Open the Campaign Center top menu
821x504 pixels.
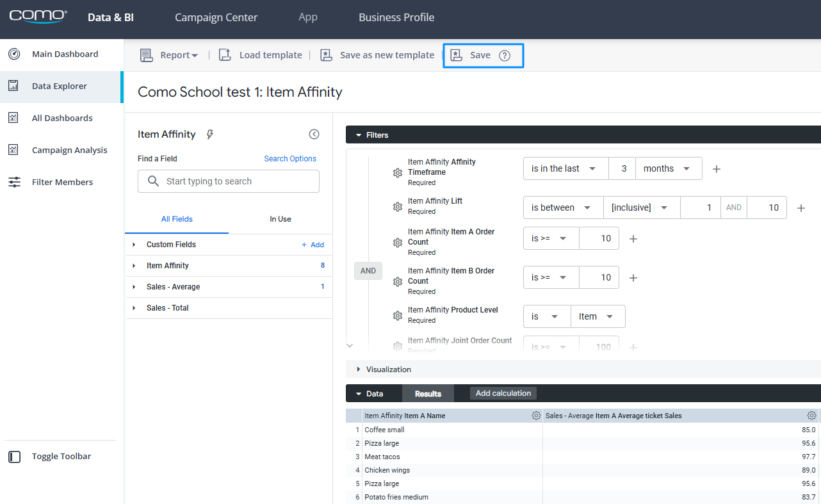pyautogui.click(x=216, y=17)
